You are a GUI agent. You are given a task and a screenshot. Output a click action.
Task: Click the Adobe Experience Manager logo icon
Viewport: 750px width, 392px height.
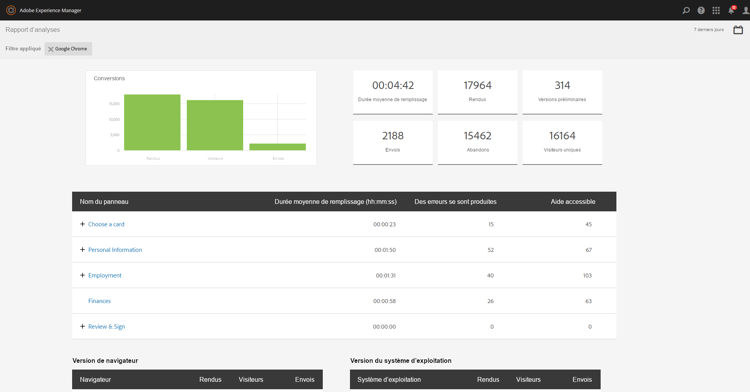click(x=11, y=10)
